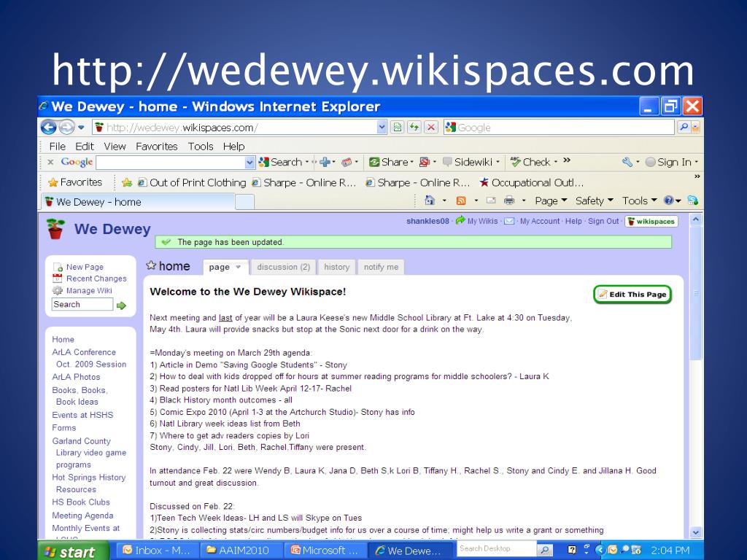Click the Print printer icon
The image size is (747, 560).
(x=509, y=201)
